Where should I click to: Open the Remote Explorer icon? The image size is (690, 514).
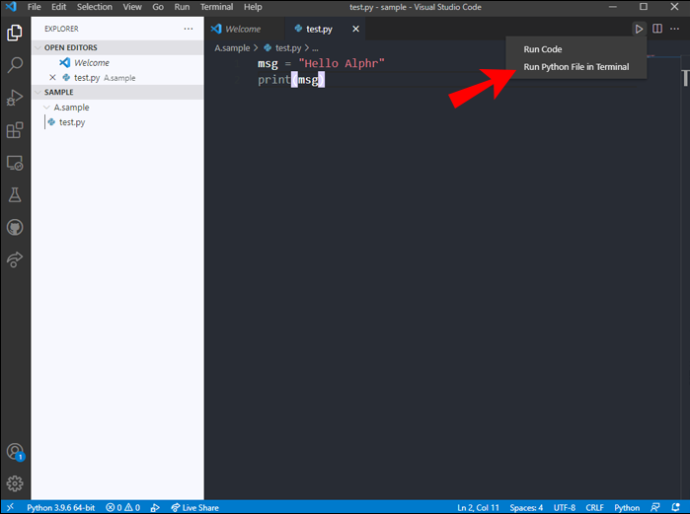(15, 163)
